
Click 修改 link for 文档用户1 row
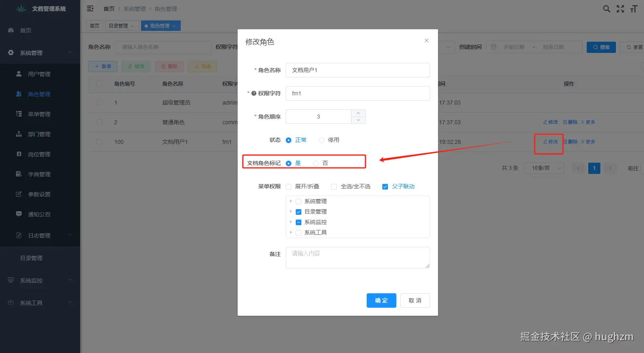(550, 142)
